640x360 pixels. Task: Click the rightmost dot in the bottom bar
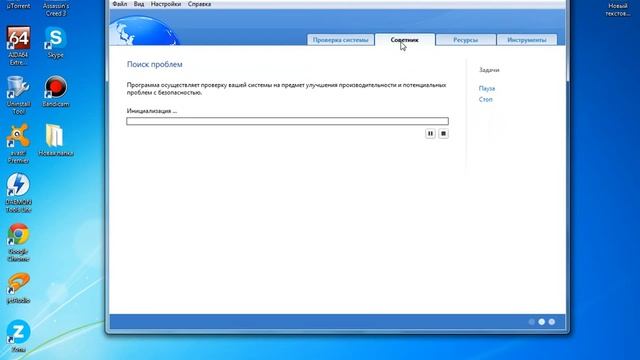[x=552, y=322]
